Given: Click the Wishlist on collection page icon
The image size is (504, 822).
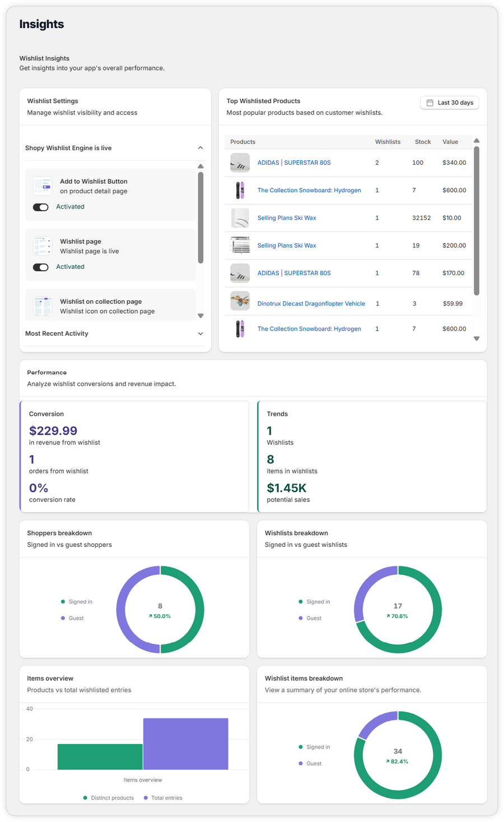Looking at the screenshot, I should [43, 306].
